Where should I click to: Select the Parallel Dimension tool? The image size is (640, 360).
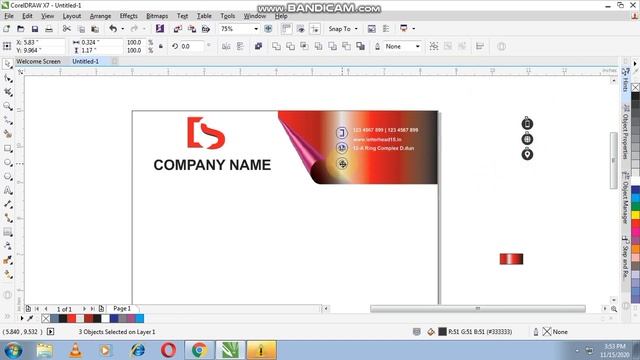click(7, 204)
